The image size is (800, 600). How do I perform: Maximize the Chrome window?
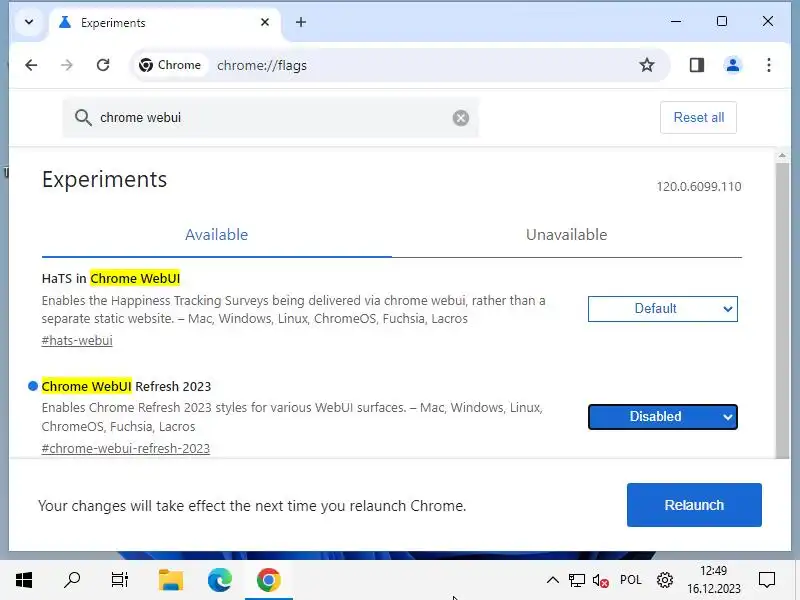click(x=722, y=21)
